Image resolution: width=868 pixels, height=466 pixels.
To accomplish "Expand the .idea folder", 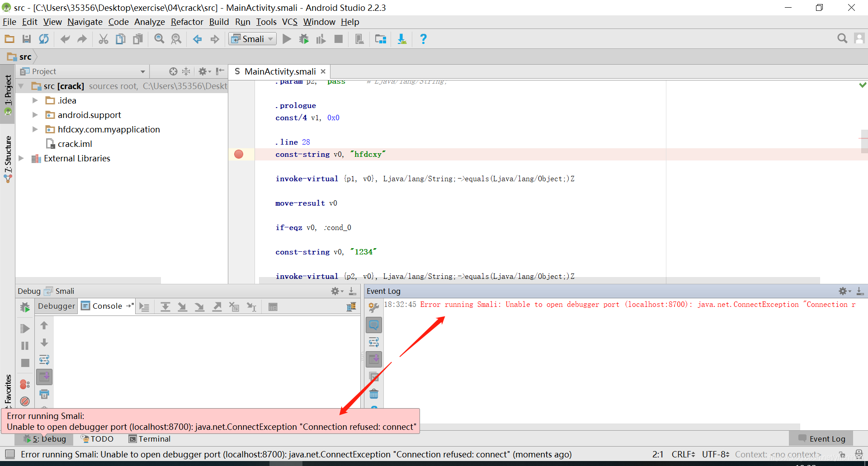I will coord(35,100).
